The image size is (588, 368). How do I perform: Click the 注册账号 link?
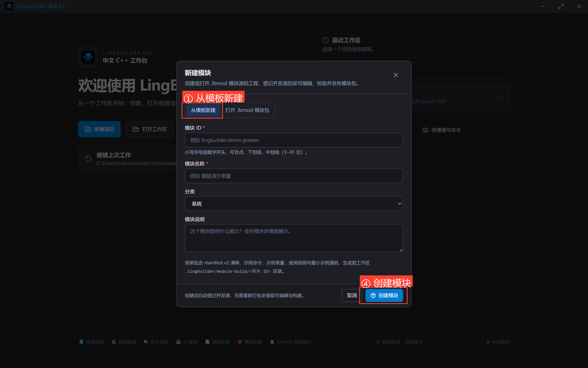click(414, 342)
